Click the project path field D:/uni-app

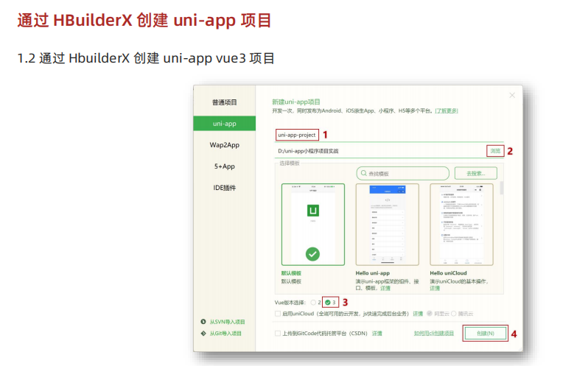(x=379, y=151)
